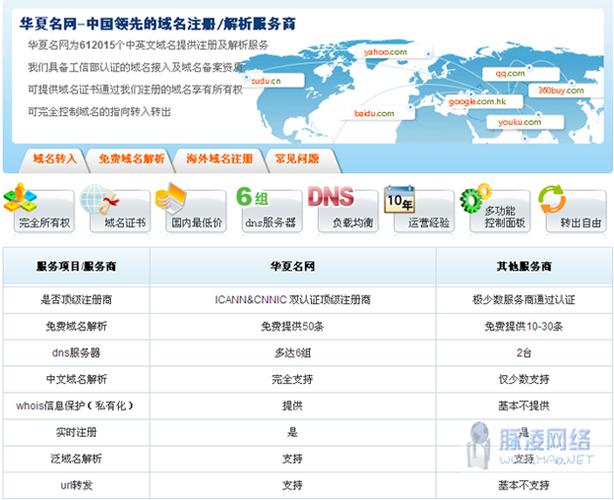614x500 pixels.
Task: Click the whois信息保护 row label
Action: pyautogui.click(x=75, y=406)
